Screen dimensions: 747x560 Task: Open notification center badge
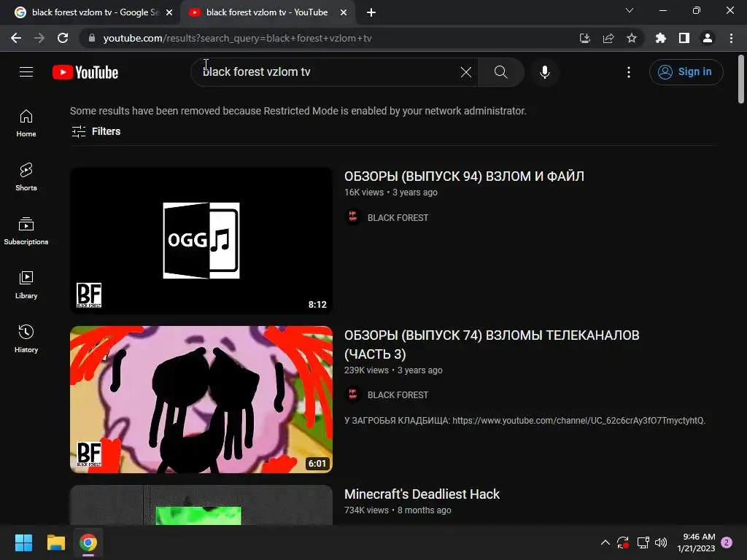click(727, 542)
